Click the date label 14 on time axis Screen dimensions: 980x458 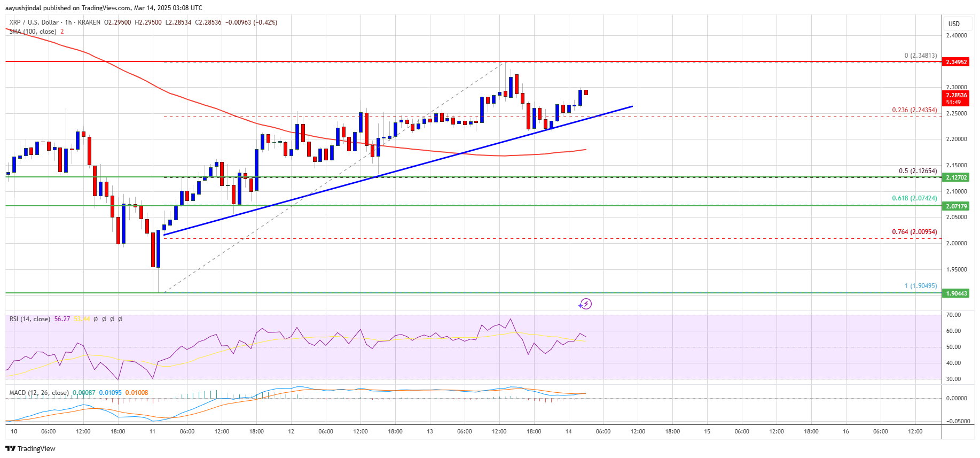tap(568, 431)
